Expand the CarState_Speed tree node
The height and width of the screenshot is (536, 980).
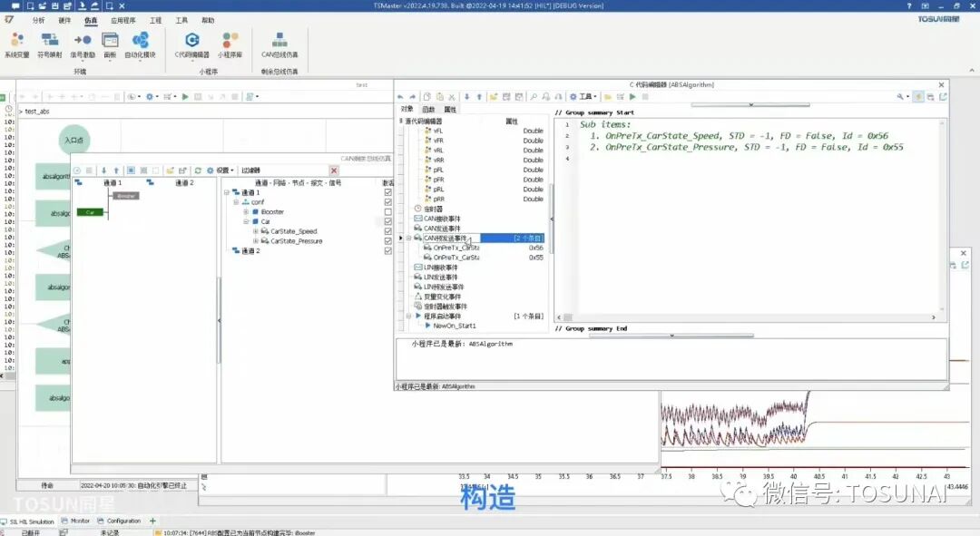click(256, 231)
